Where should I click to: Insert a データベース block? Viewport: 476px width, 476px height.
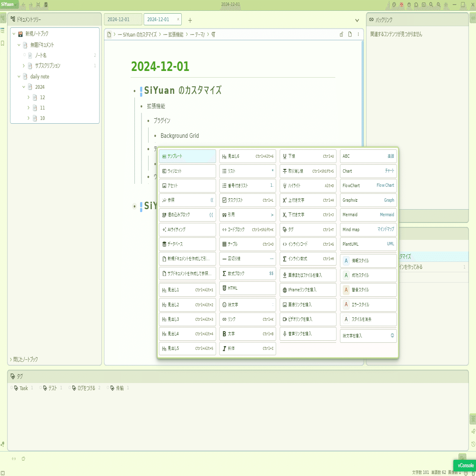187,244
